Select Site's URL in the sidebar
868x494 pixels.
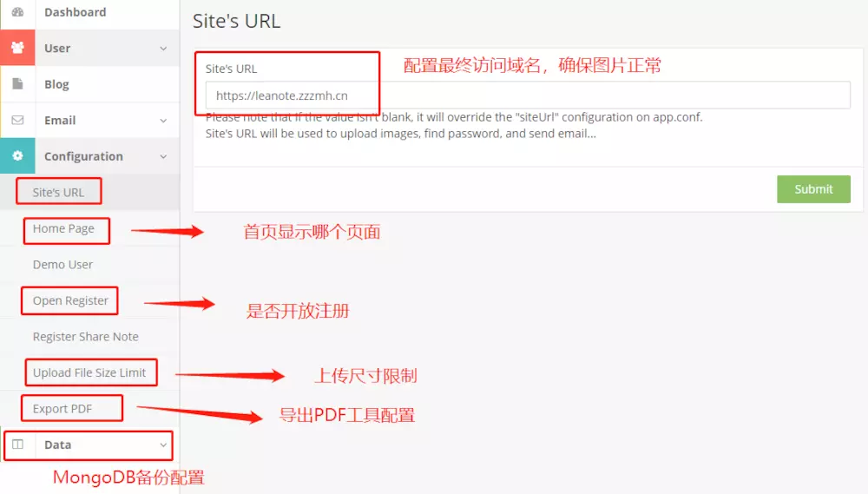point(58,192)
